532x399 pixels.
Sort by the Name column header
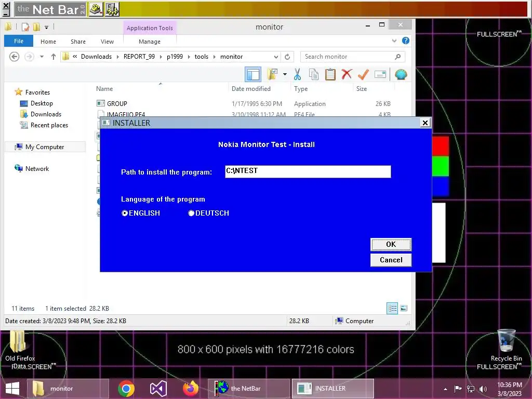click(x=104, y=89)
